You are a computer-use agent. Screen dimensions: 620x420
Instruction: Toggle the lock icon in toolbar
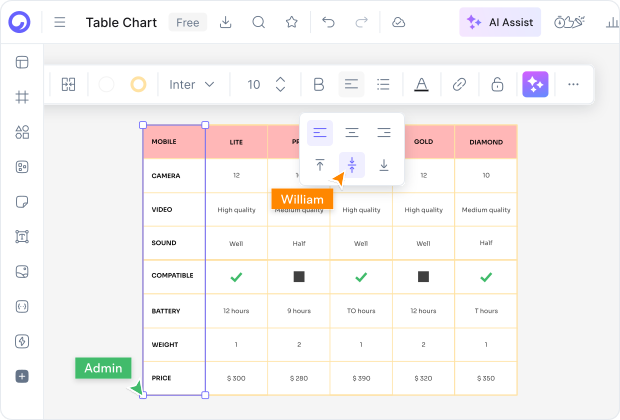tap(497, 85)
